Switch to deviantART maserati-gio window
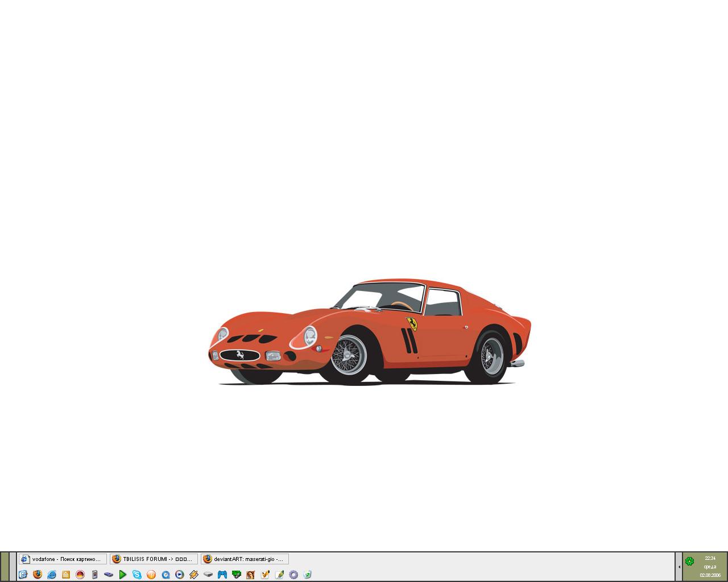 (x=245, y=559)
